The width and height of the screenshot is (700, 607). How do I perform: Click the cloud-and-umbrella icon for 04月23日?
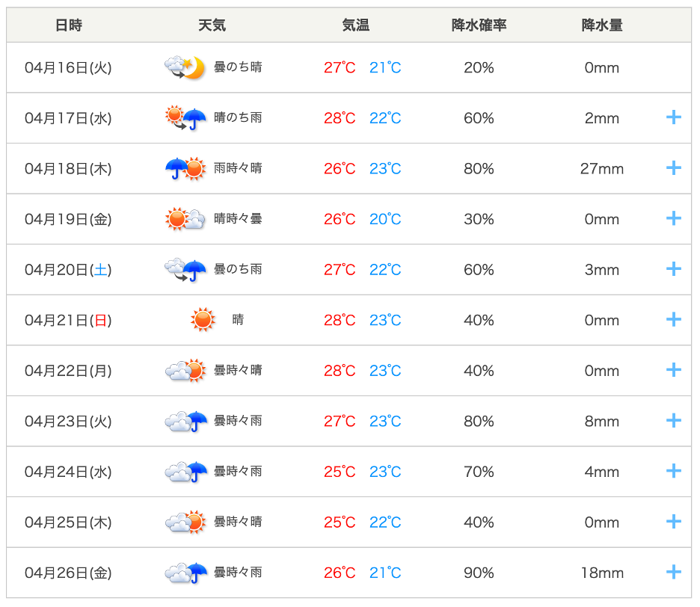(185, 421)
